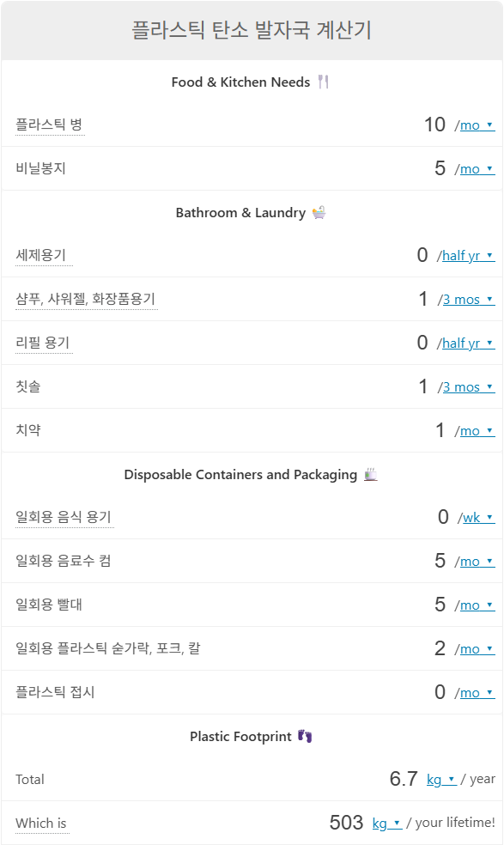Edit the 칫솔 quantity field
Image resolution: width=504 pixels, height=845 pixels.
[423, 386]
